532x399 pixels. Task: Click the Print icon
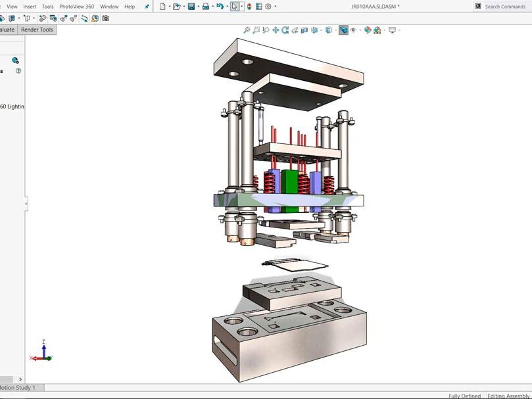205,7
